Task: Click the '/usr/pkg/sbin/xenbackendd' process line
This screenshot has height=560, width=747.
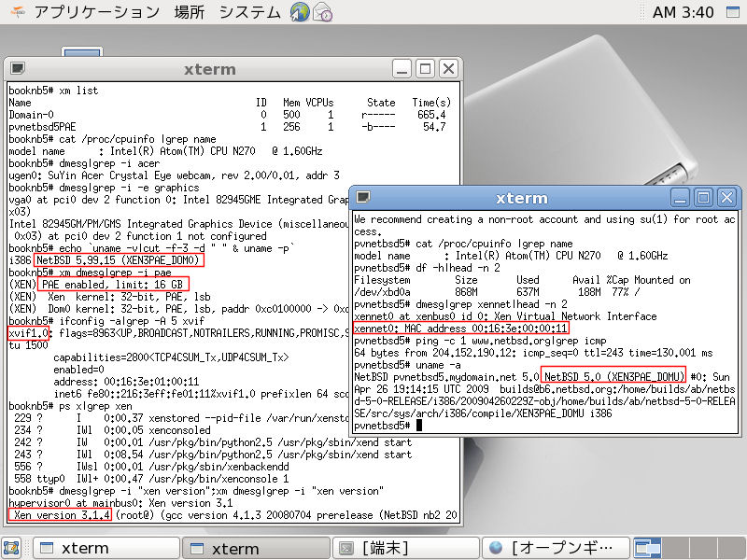Action: (x=151, y=466)
